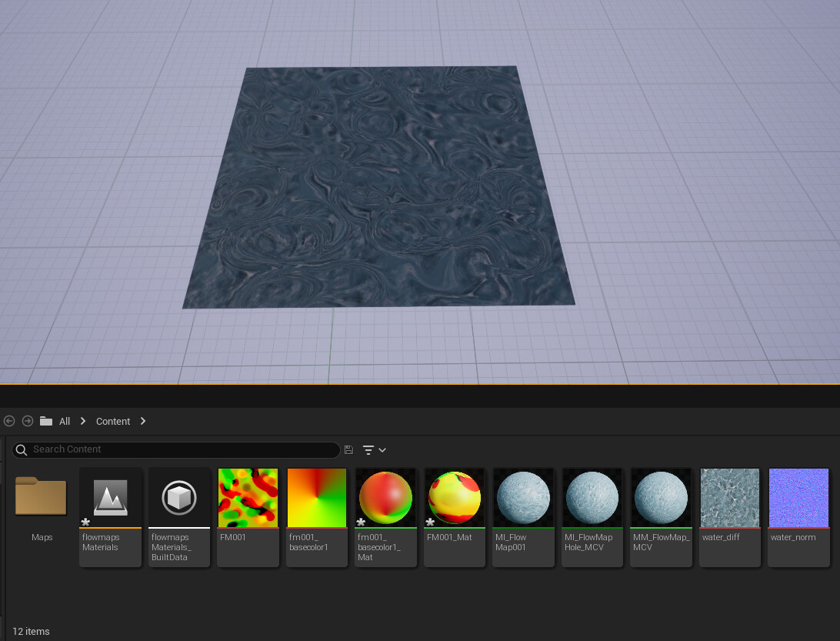The image size is (840, 641).
Task: Click the Content breadcrumb entry
Action: click(113, 421)
